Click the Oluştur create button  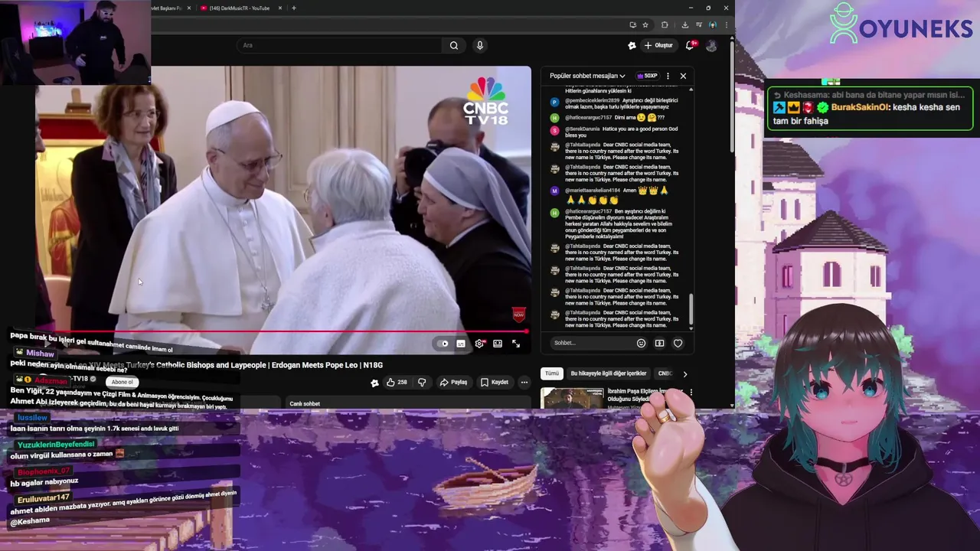[x=658, y=45]
